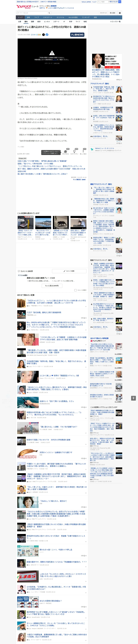Click the pencil コメントを書く button
The image size is (138, 644).
click(69, 271)
